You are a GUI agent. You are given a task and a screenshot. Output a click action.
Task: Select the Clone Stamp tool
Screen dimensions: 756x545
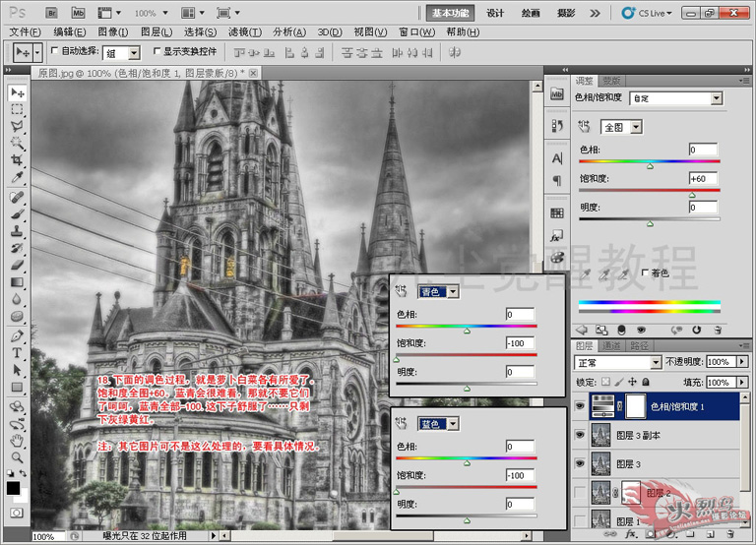pos(17,231)
